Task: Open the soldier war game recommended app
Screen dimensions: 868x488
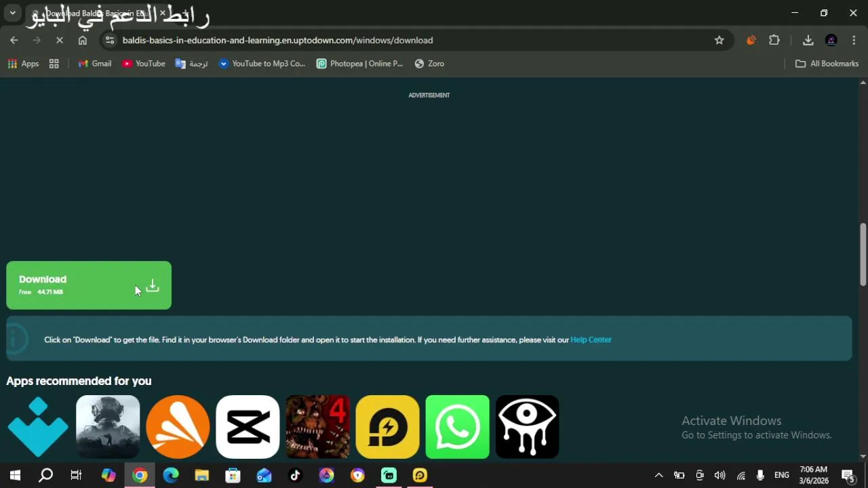Action: [108, 427]
